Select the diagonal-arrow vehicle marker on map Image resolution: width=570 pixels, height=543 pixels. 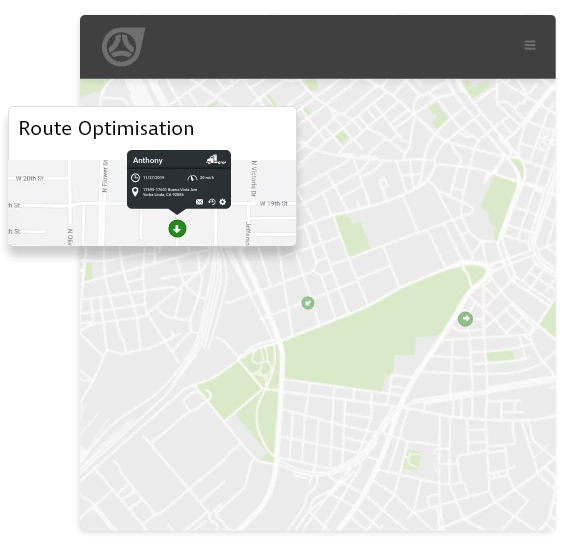point(308,303)
